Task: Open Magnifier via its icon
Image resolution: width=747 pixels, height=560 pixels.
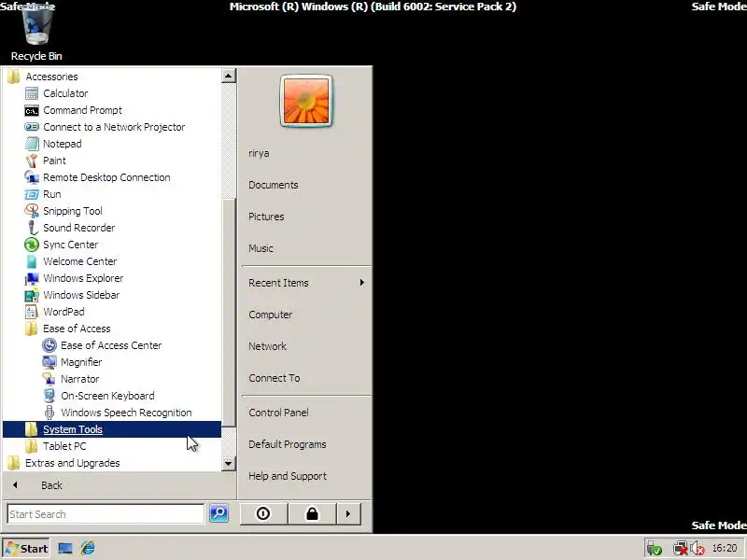Action: coord(49,362)
